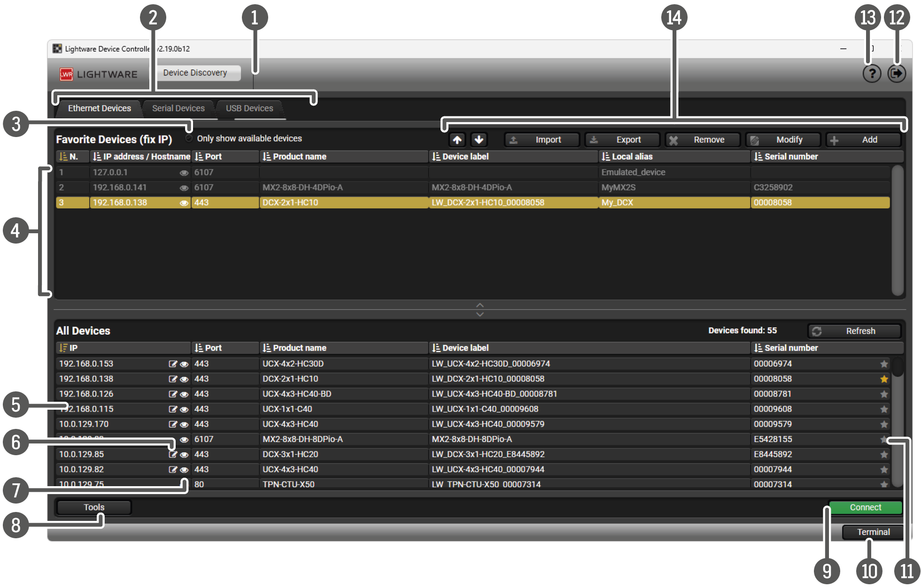
Task: Add 00006974 device to favorites via star
Action: coord(884,364)
